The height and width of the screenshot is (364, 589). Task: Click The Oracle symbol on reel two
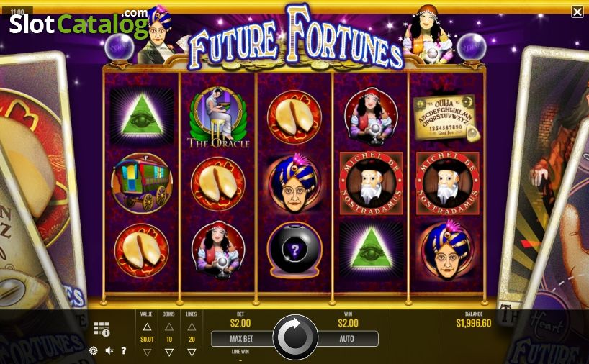(218, 117)
